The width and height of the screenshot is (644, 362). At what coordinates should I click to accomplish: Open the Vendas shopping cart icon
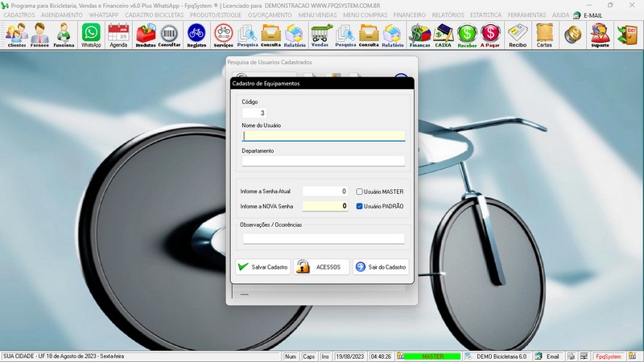click(x=320, y=35)
